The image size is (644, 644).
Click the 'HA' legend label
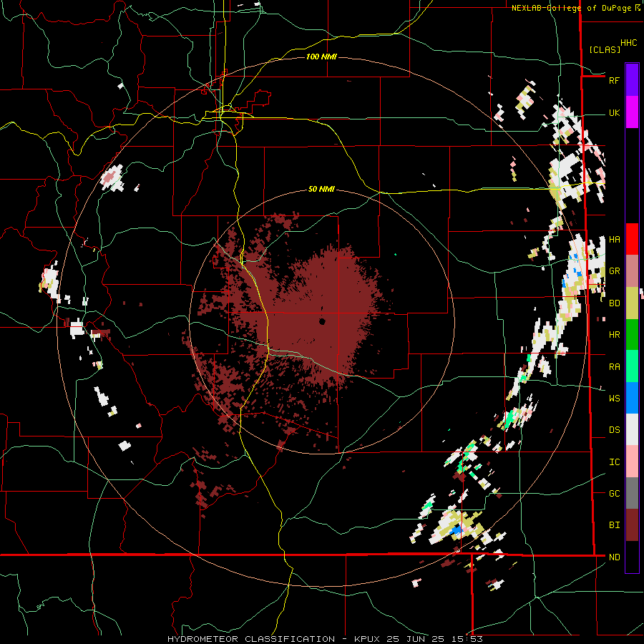[x=614, y=240]
